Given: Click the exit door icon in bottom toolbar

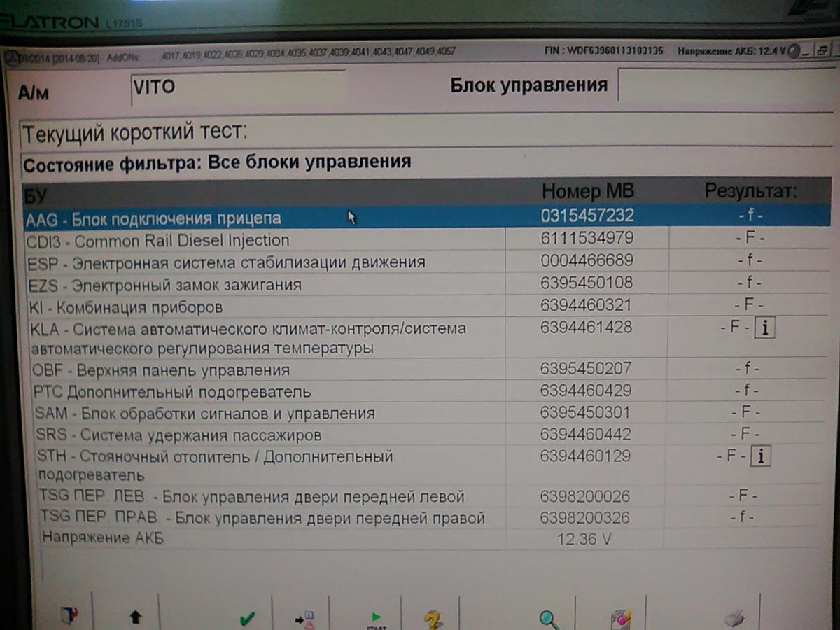Looking at the screenshot, I should 68,617.
